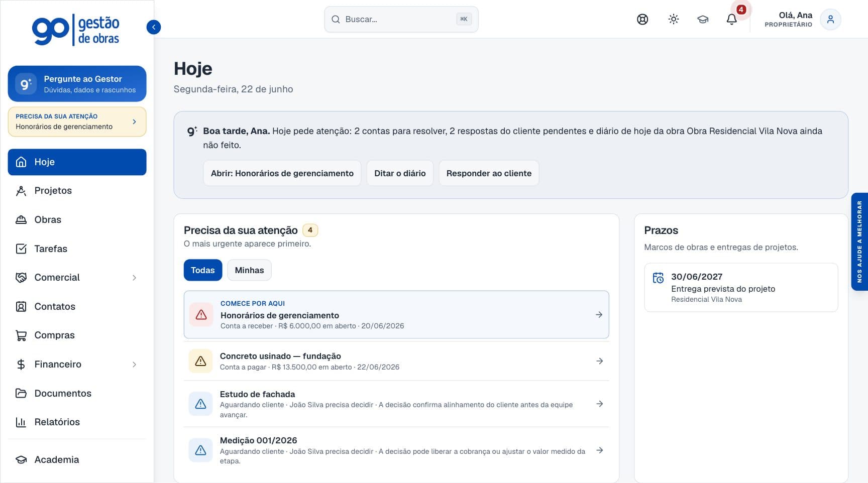Open the Precisa da sua atenção sidebar alert

click(x=77, y=122)
